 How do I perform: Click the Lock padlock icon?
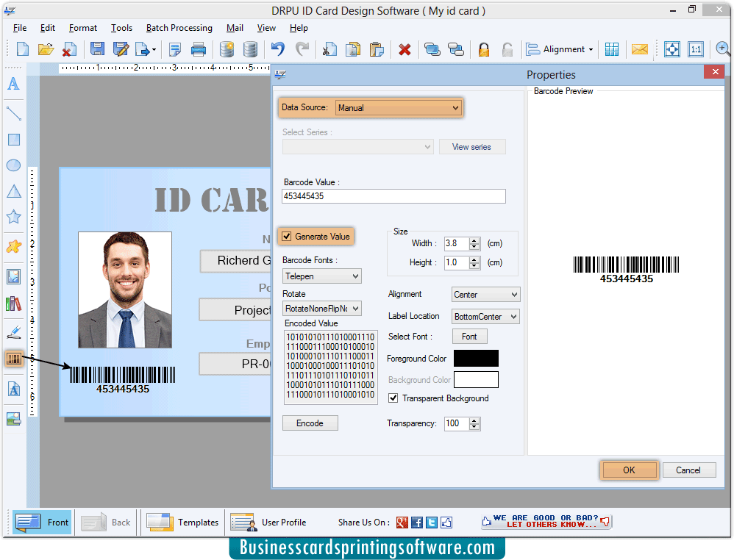484,49
